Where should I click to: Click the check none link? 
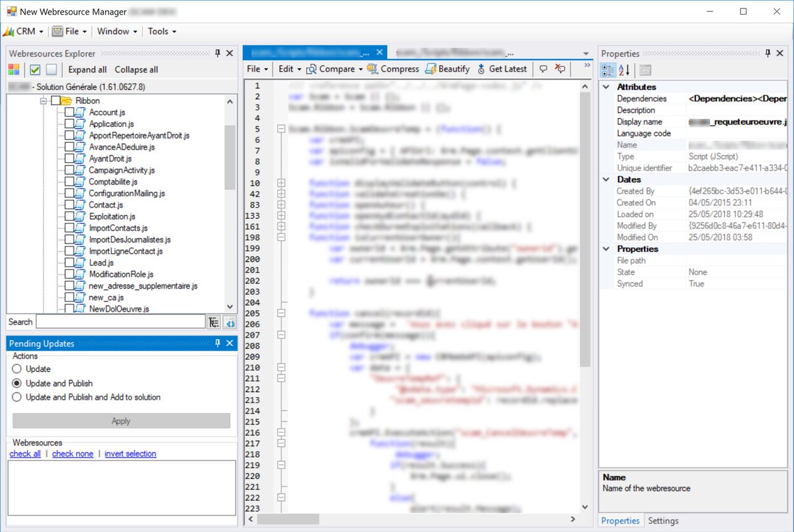coord(73,454)
